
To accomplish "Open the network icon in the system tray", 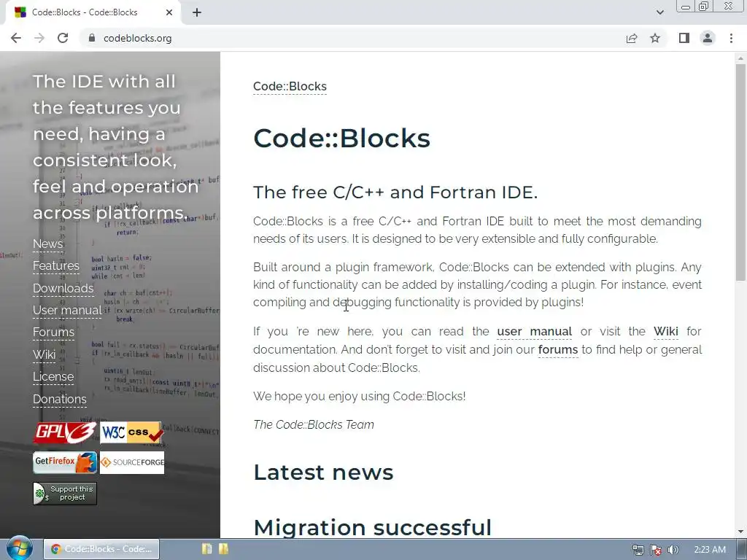I will point(638,550).
